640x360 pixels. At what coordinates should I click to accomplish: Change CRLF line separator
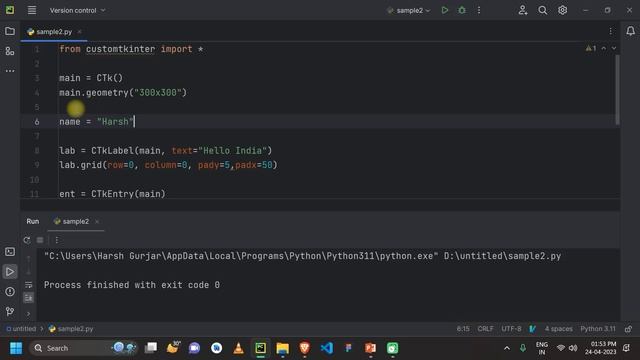[x=485, y=329]
